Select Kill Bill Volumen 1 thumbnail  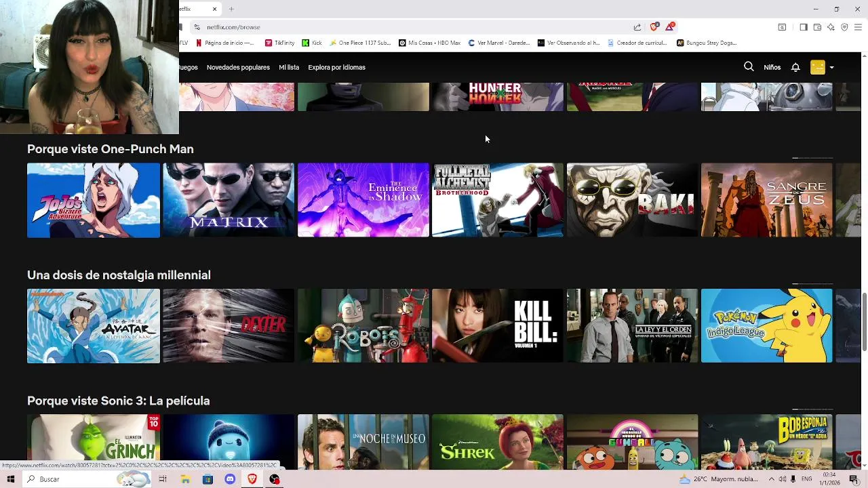point(498,326)
